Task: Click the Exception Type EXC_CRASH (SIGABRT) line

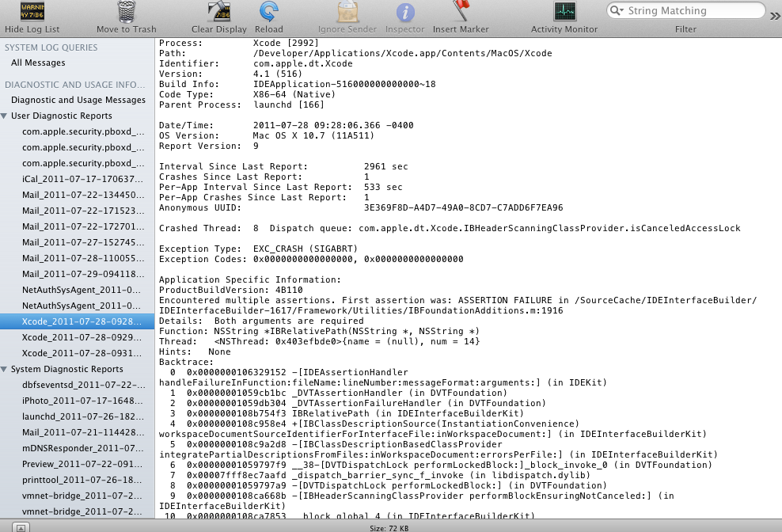Action: pyautogui.click(x=258, y=249)
